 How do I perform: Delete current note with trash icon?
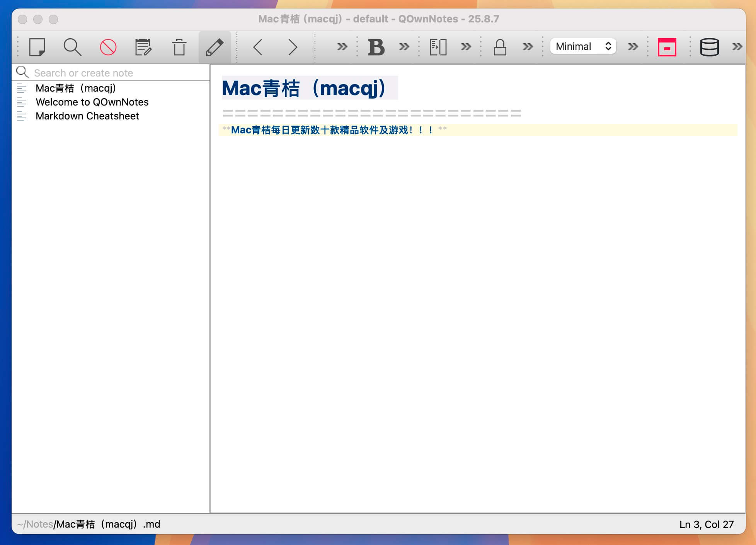click(x=179, y=47)
